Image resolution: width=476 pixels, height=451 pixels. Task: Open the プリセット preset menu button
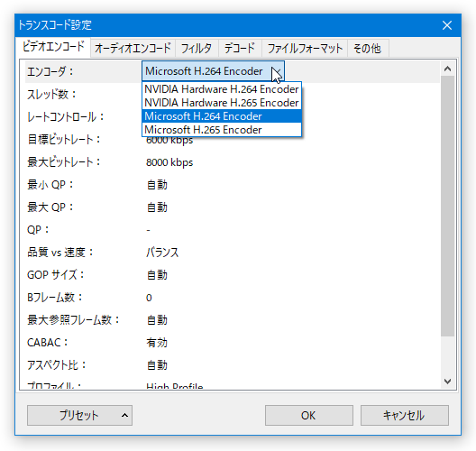79,415
